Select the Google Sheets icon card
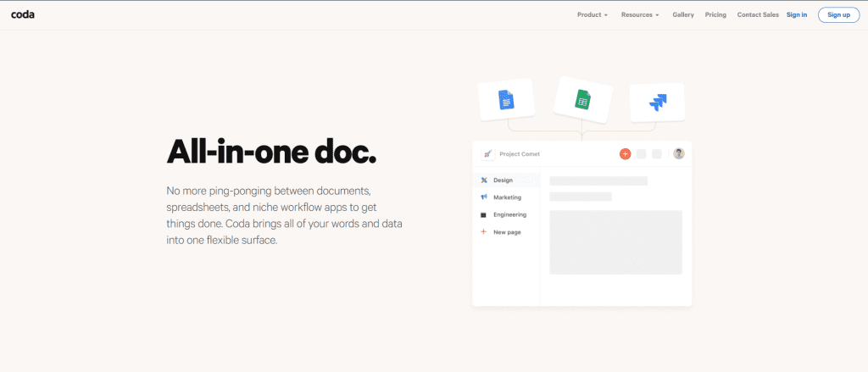The image size is (868, 372). [583, 100]
